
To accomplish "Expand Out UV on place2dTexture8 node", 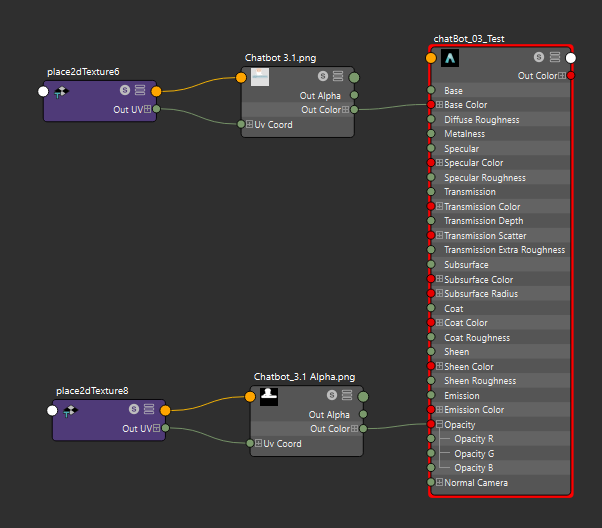I will point(157,428).
